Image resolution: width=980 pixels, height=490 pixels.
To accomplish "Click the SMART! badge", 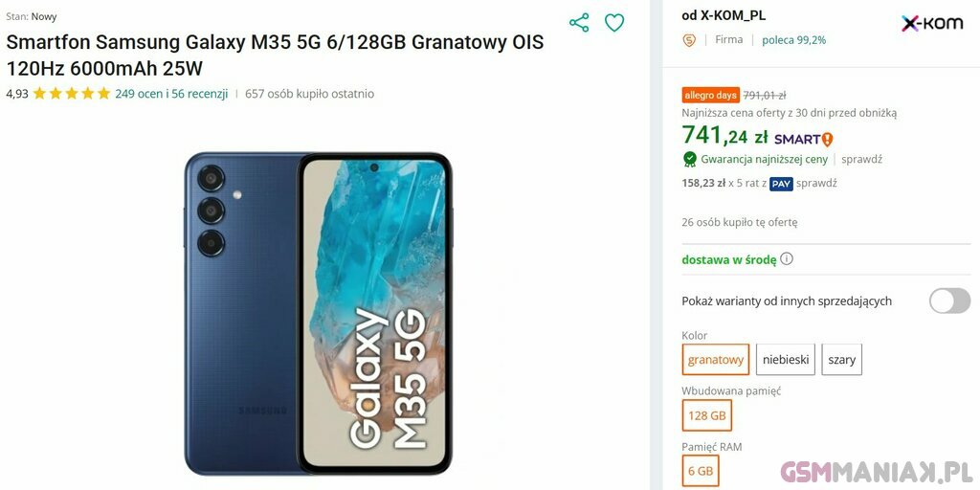I will 804,140.
